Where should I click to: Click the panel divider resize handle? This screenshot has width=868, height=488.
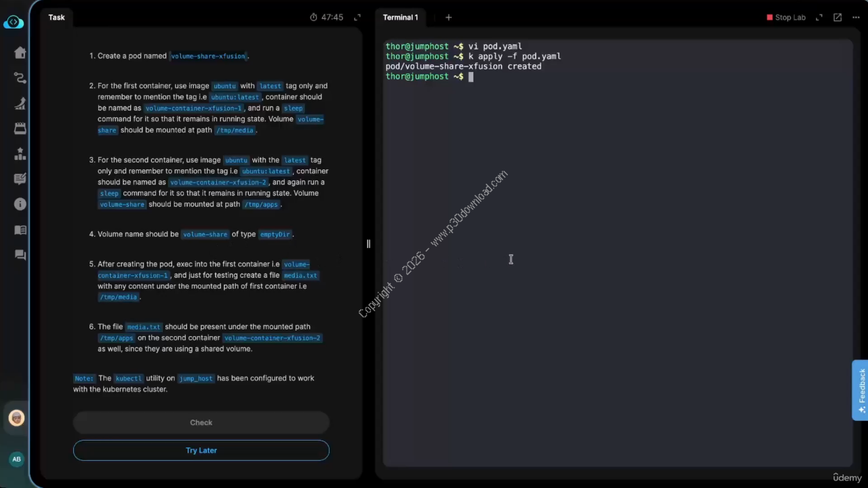[368, 244]
